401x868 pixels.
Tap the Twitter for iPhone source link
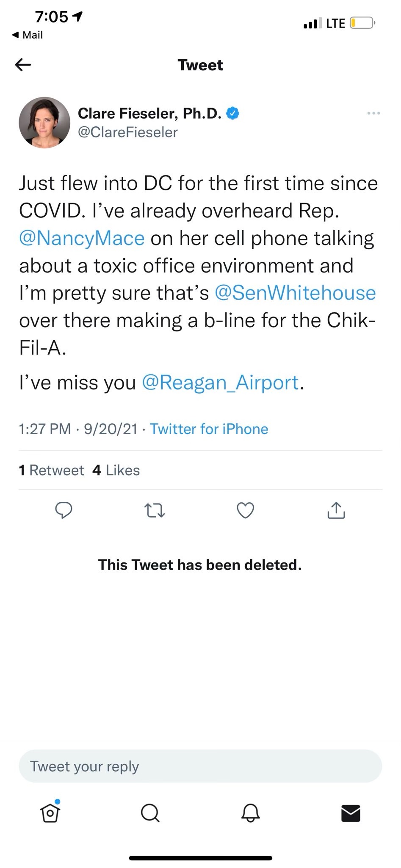tap(209, 429)
